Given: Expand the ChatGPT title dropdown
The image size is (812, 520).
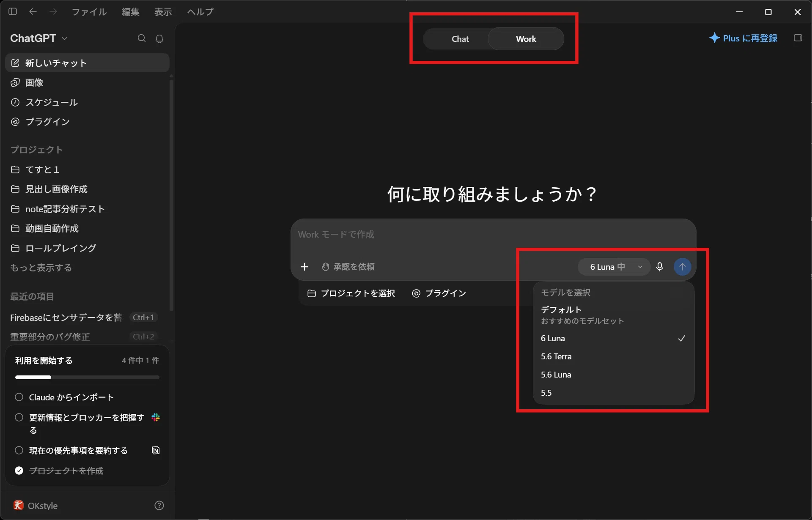Looking at the screenshot, I should tap(39, 38).
